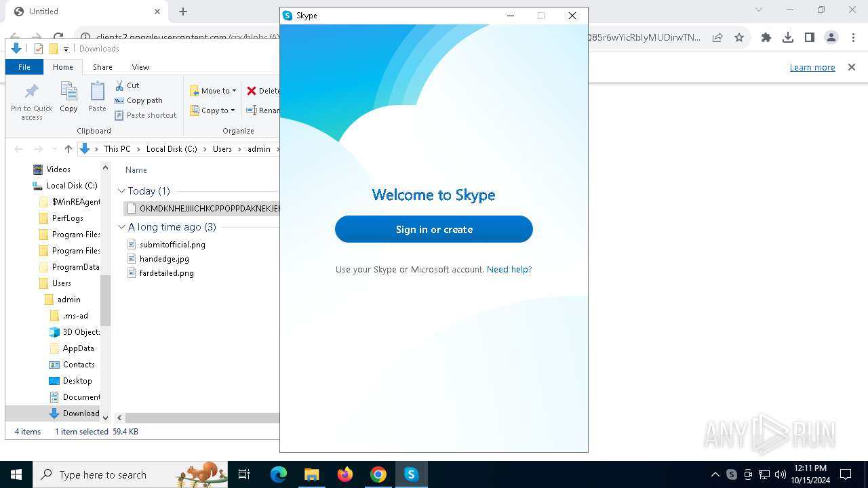Viewport: 868px width, 488px height.
Task: Select Contacts in navigation tree
Action: [x=79, y=365]
